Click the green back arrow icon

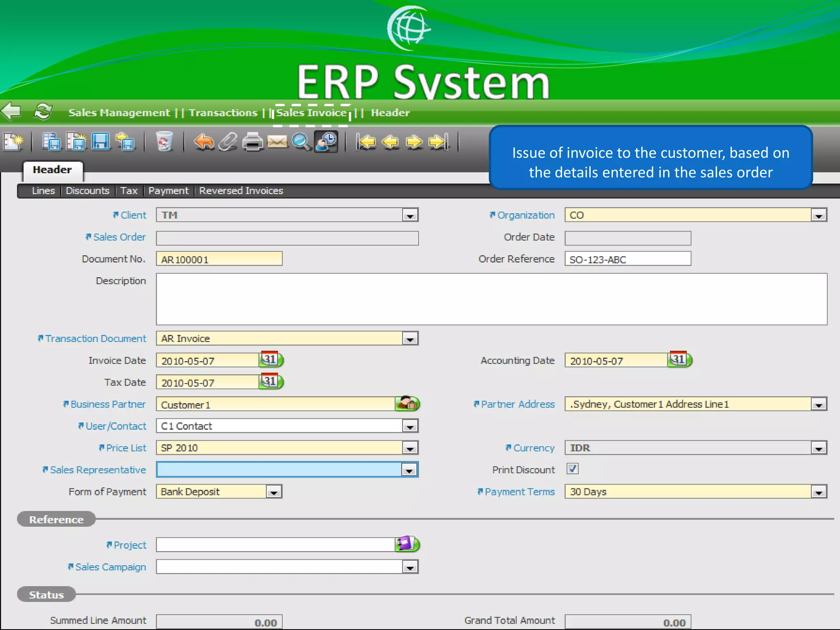point(11,112)
